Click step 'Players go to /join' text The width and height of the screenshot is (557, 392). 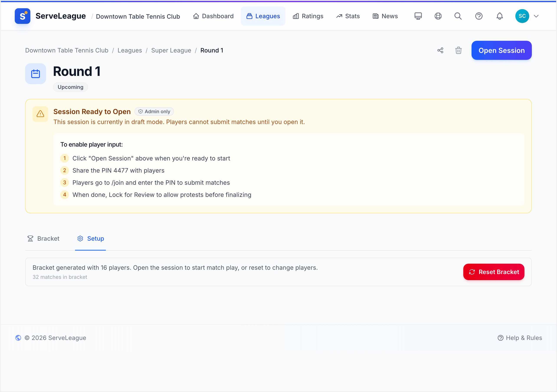pyautogui.click(x=151, y=182)
